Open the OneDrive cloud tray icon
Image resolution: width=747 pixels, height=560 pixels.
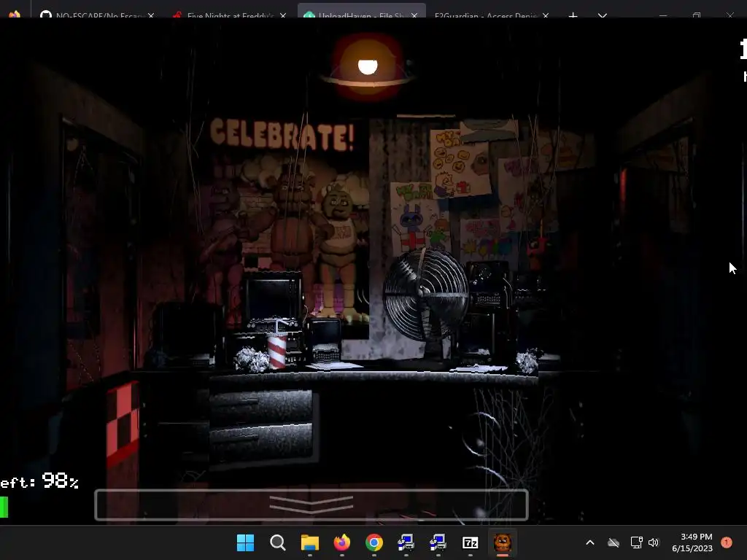[x=614, y=542]
